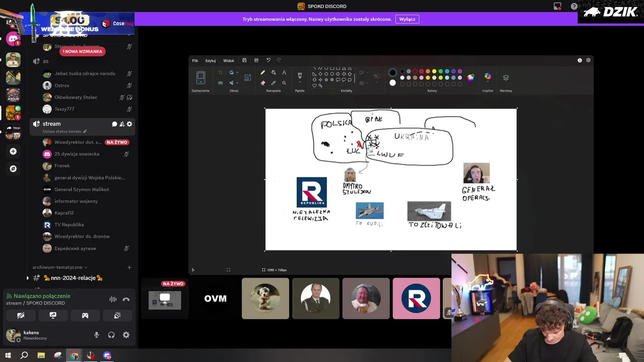Open the Plik menu in Paint
The width and height of the screenshot is (644, 362).
click(x=195, y=60)
